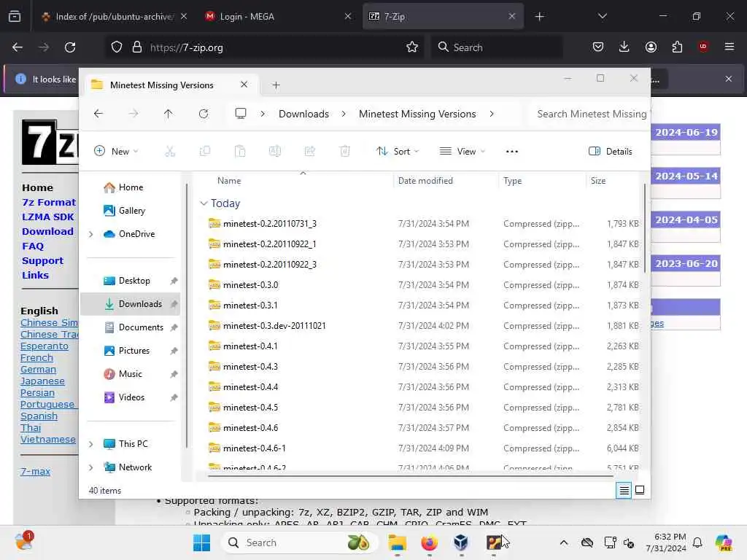Click the Copy icon in Explorer toolbar
The image size is (747, 560).
205,152
